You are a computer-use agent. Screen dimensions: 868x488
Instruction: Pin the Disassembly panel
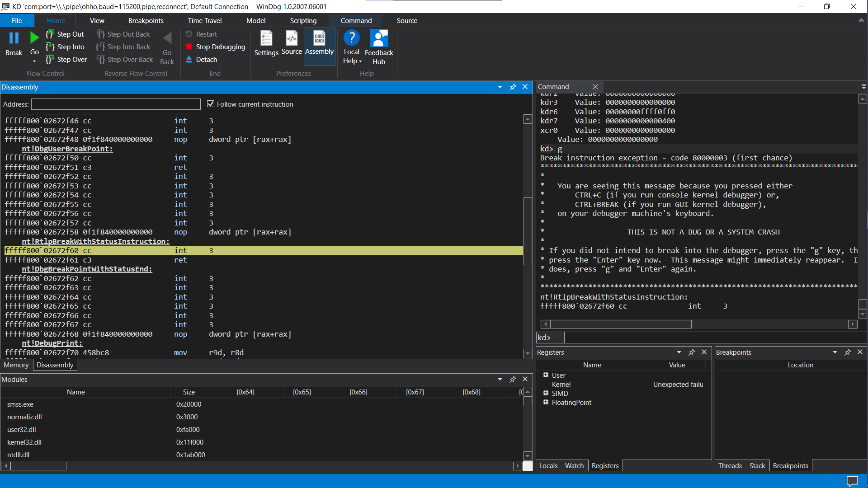click(513, 87)
